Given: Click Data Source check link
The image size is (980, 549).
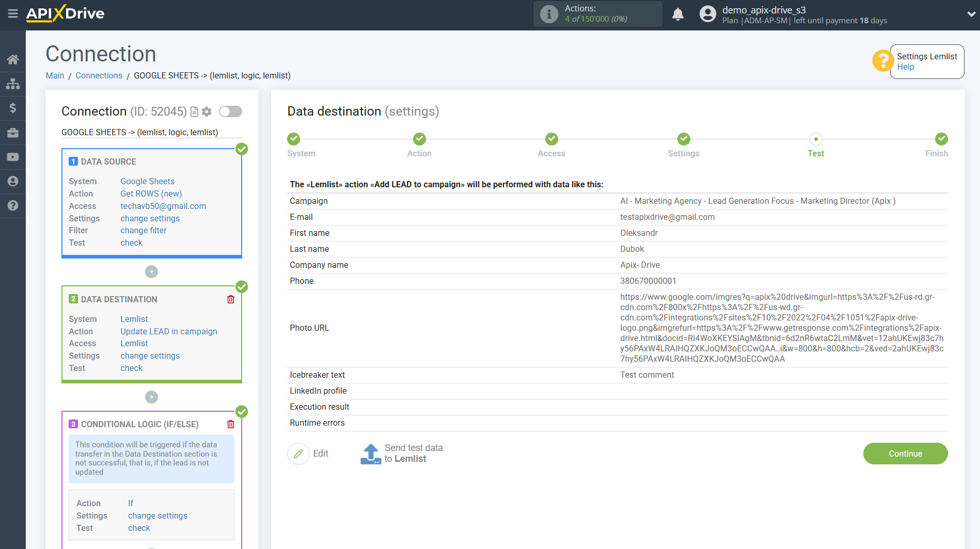Looking at the screenshot, I should 131,243.
